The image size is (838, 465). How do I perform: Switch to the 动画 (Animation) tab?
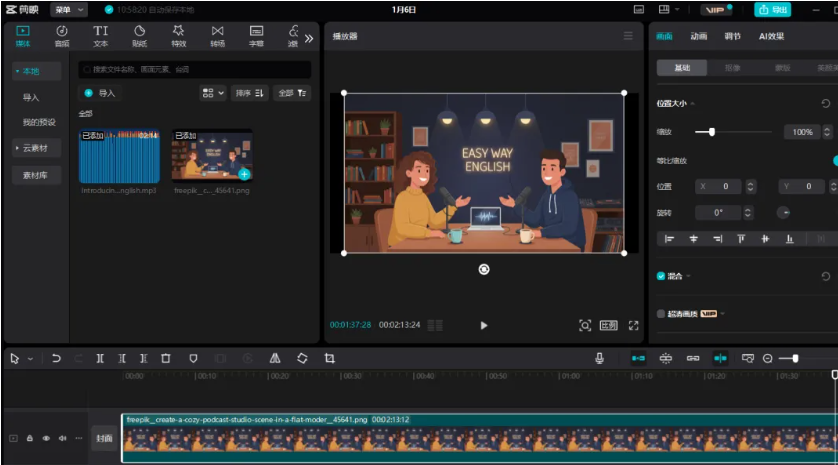pyautogui.click(x=698, y=36)
